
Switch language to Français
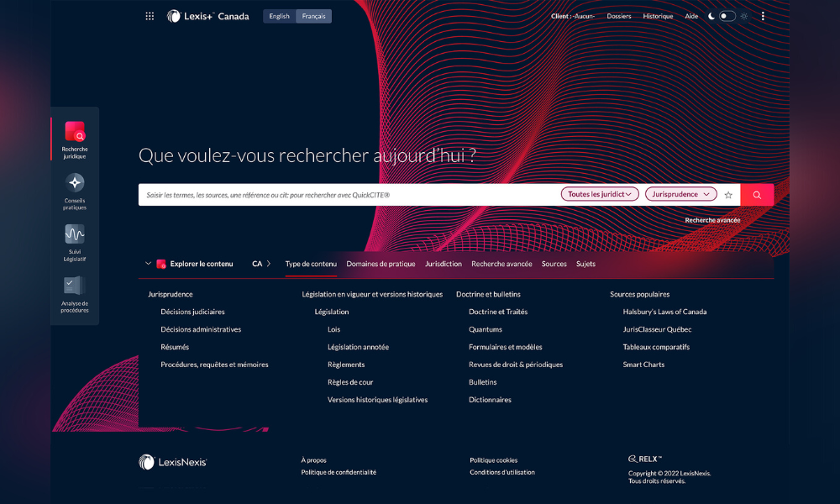pyautogui.click(x=313, y=16)
